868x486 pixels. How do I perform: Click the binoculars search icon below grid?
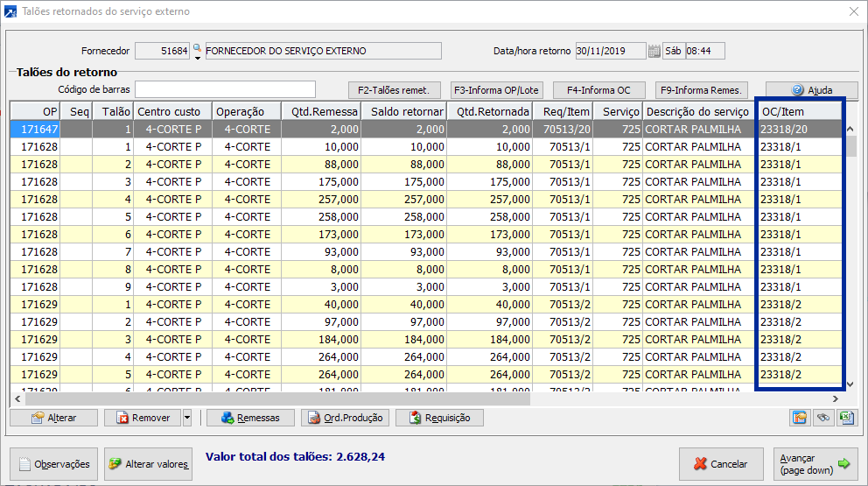pyautogui.click(x=823, y=418)
